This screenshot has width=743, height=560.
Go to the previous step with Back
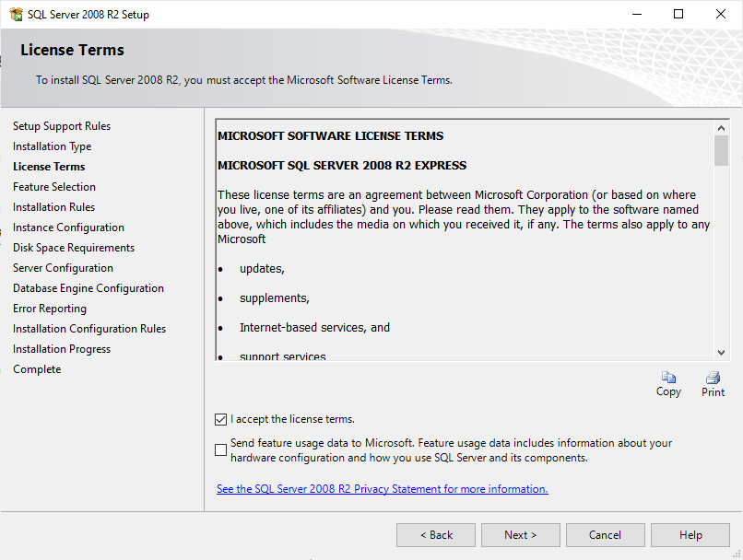click(436, 535)
